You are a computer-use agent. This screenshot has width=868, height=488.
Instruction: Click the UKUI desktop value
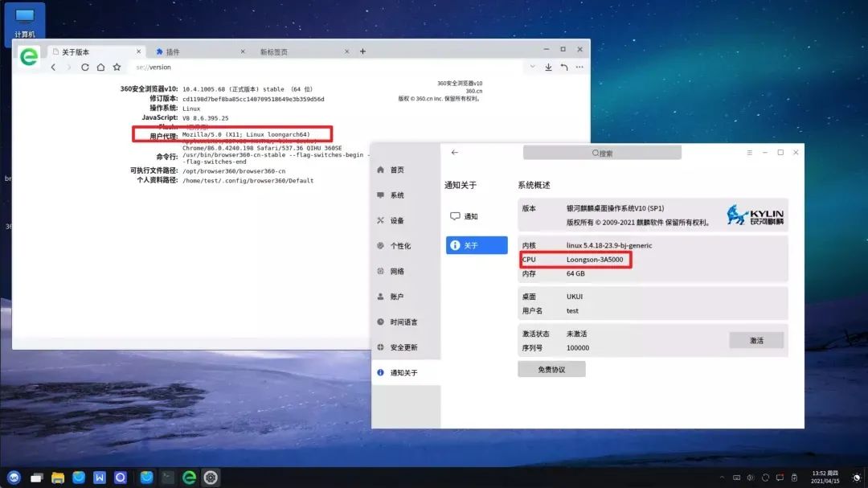tap(575, 297)
